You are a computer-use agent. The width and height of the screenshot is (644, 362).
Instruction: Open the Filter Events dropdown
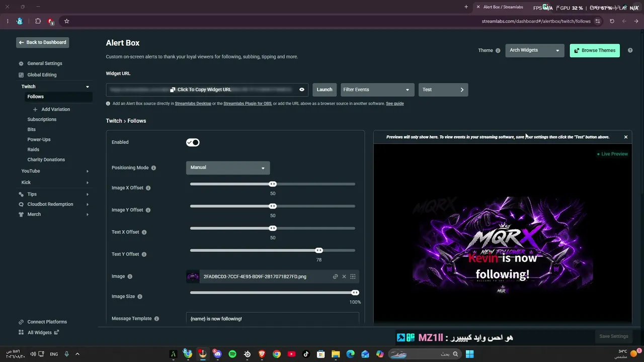pyautogui.click(x=377, y=89)
